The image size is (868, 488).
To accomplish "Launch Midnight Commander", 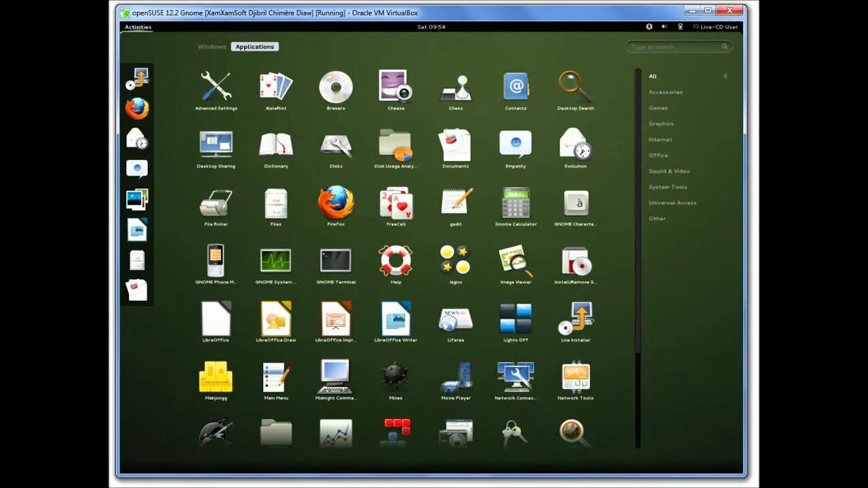I will coord(336,380).
